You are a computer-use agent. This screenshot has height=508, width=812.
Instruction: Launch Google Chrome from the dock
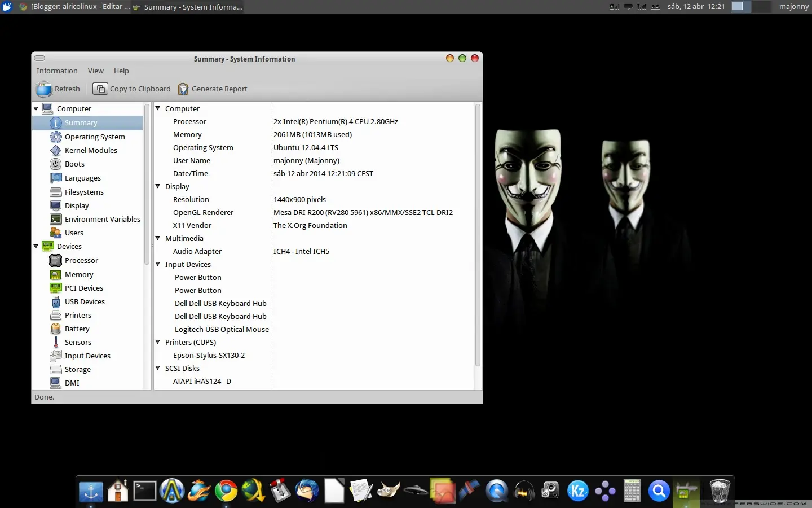coord(226,491)
